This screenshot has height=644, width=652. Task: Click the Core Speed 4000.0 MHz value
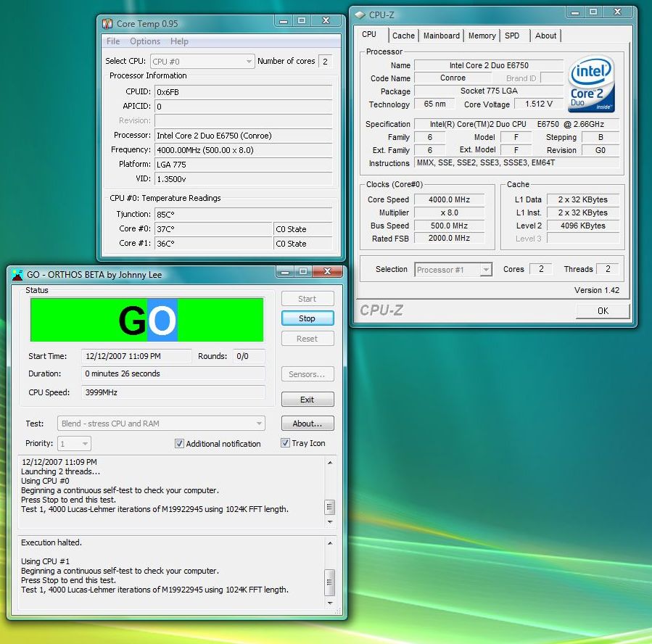[x=449, y=199]
